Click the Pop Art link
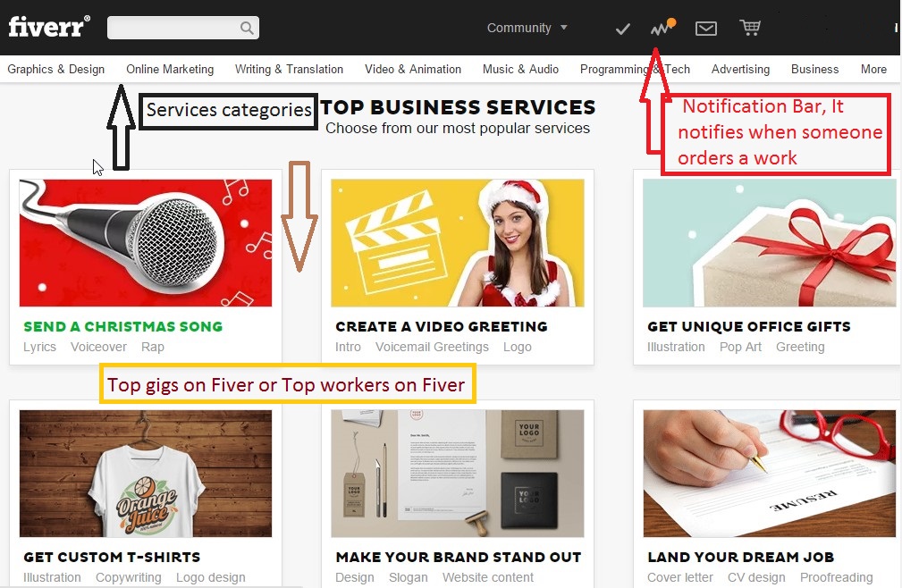 (x=740, y=347)
